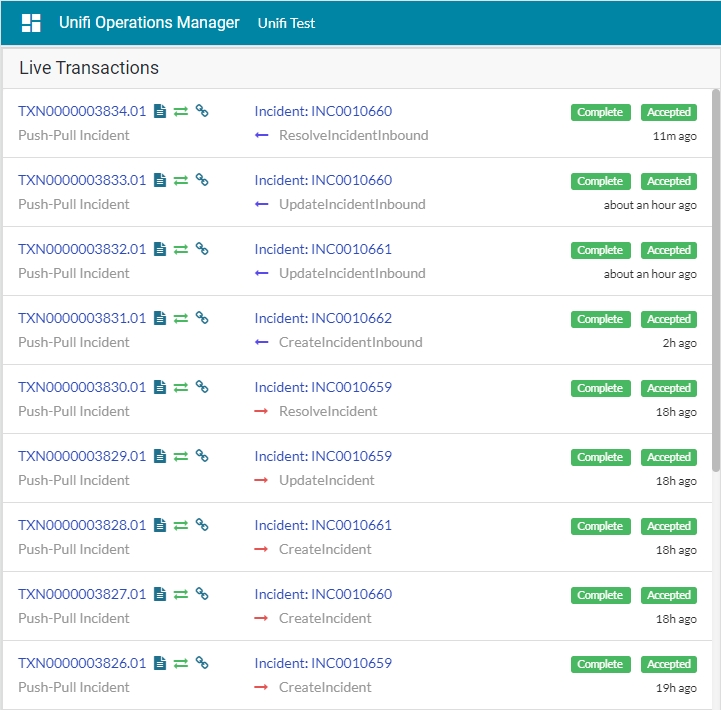The image size is (721, 710).
Task: Open transaction TXN0000003830.01 link
Action: click(x=82, y=387)
